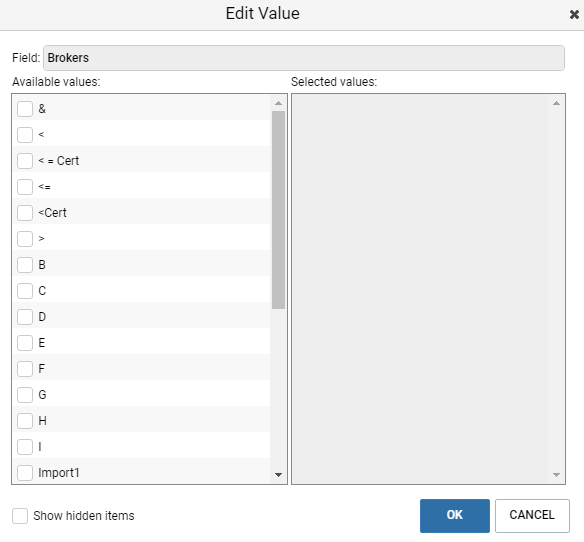Toggle Show hidden items
Viewport: 584px width, 542px height.
point(20,516)
